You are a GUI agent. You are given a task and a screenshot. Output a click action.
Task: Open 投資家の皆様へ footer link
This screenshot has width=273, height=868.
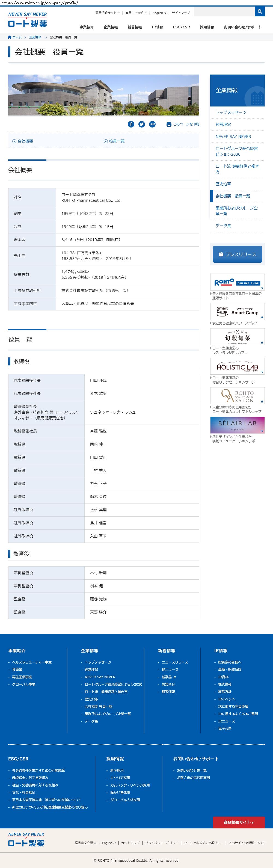(230, 662)
